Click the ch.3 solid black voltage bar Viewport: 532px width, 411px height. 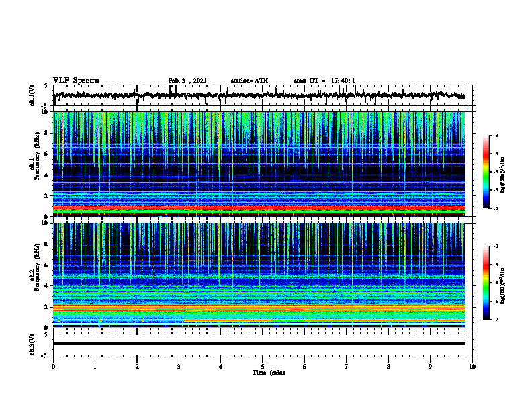(x=259, y=344)
